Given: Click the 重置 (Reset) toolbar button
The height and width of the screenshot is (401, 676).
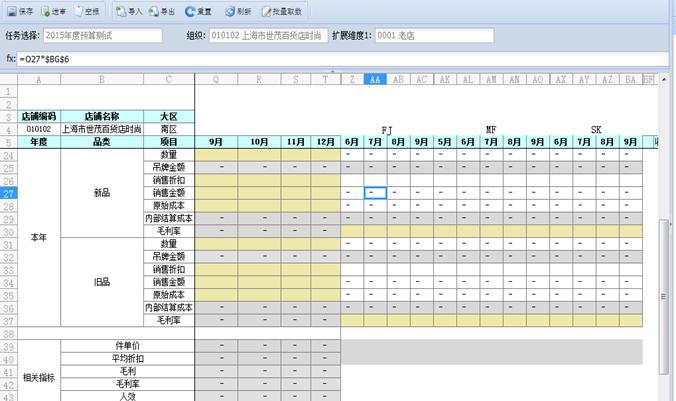Looking at the screenshot, I should pos(198,12).
